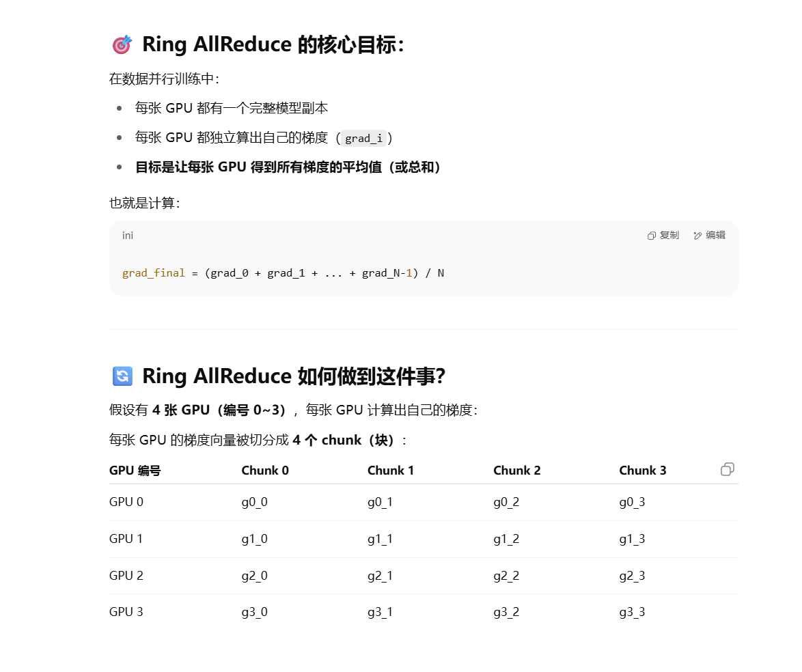The width and height of the screenshot is (802, 672).
Task: Click the 'GPU 编号' column header
Action: [x=135, y=471]
